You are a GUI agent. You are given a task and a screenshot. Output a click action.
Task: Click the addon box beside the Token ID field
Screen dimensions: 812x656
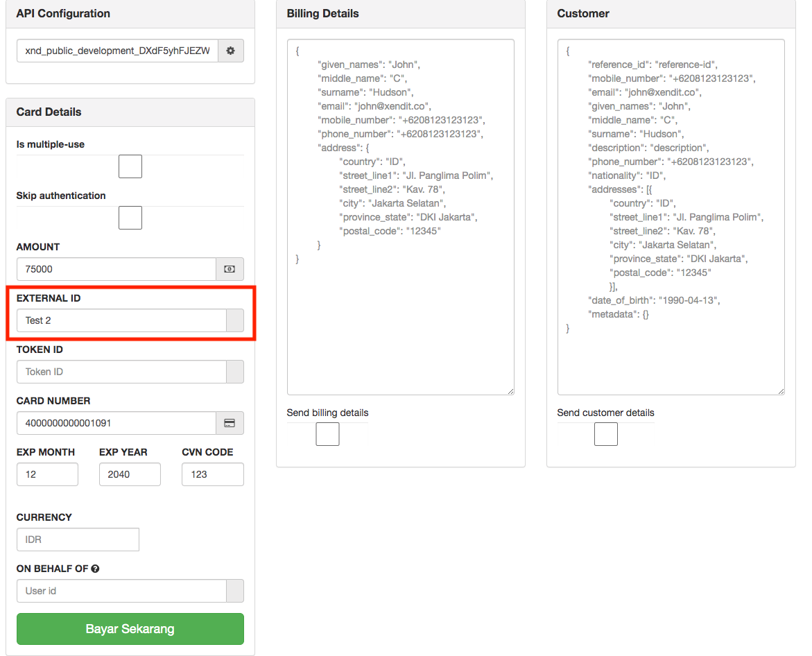(235, 372)
